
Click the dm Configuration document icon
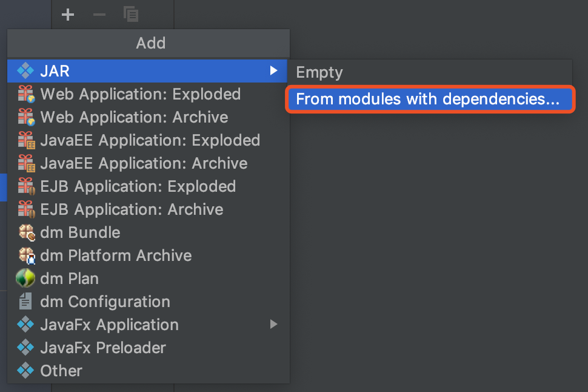[25, 302]
